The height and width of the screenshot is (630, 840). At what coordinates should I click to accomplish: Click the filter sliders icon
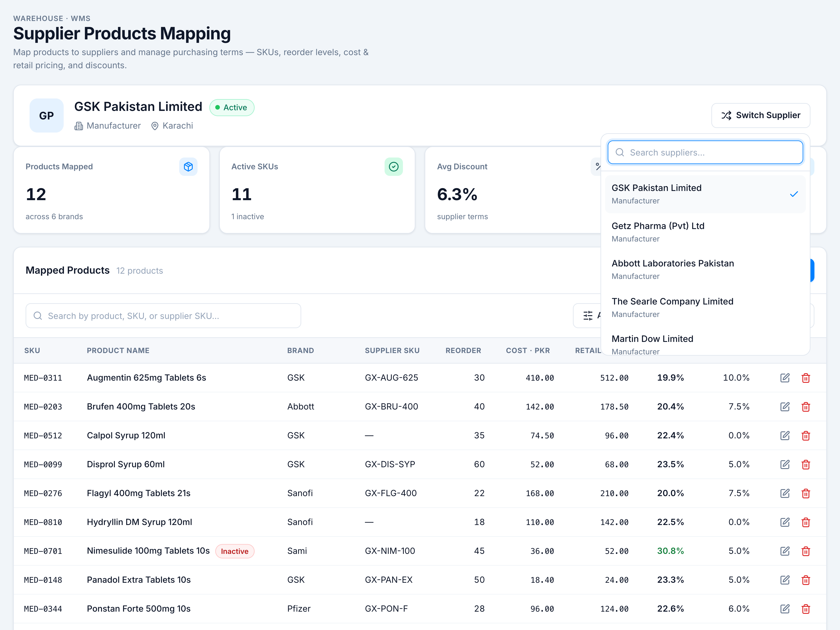588,316
